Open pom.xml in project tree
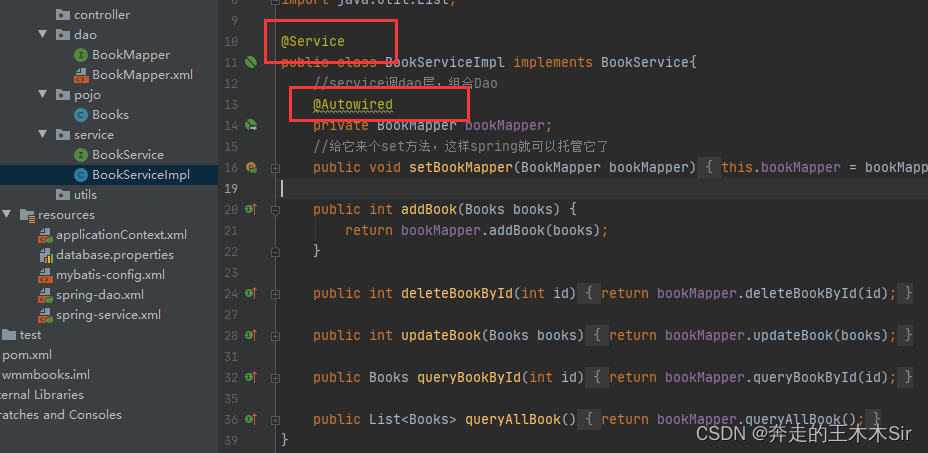Viewport: 928px width, 453px height. pyautogui.click(x=27, y=355)
